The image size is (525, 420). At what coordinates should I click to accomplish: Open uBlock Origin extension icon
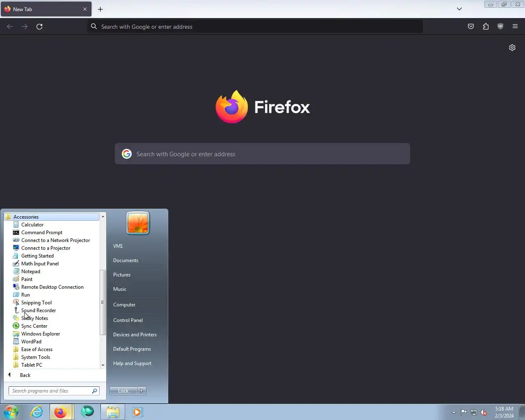[500, 27]
